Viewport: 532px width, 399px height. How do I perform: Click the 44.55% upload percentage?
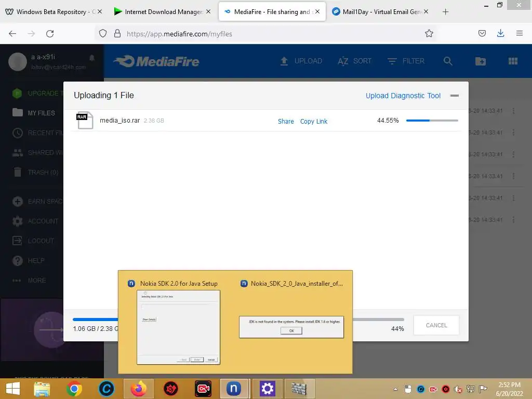point(388,121)
